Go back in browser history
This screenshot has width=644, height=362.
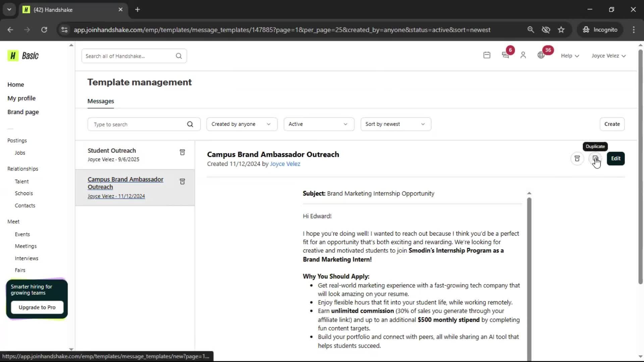point(10,29)
